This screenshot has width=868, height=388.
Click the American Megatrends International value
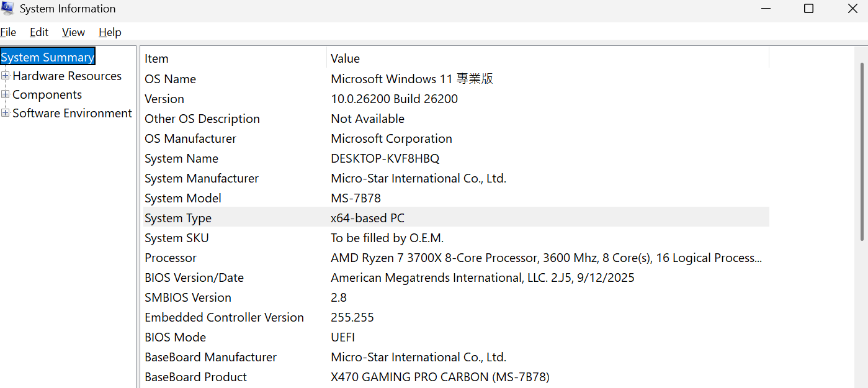coord(483,277)
